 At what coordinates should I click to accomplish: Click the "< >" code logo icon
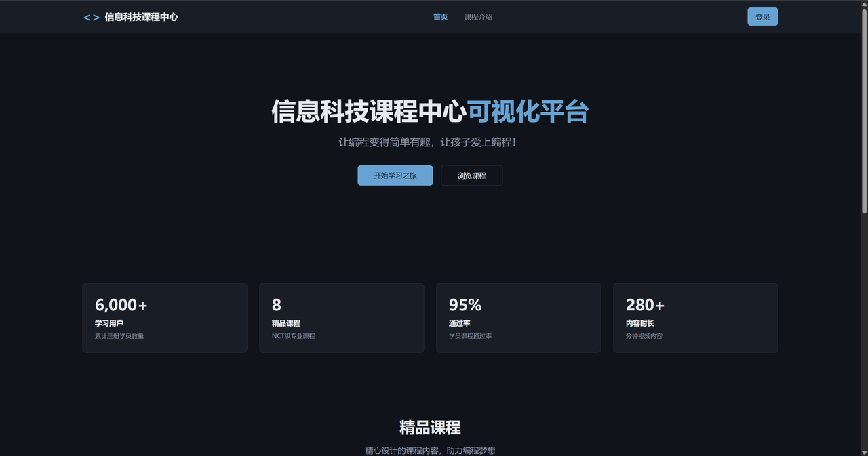(91, 16)
